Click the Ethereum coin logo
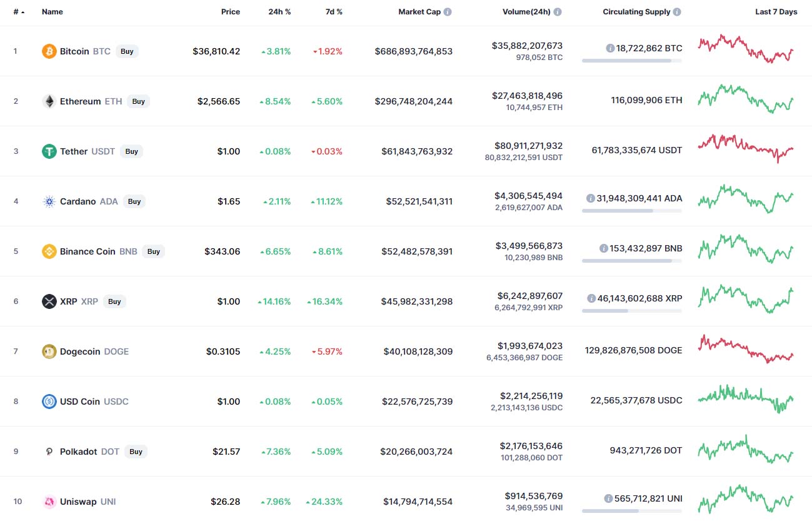This screenshot has width=812, height=521. pos(49,101)
